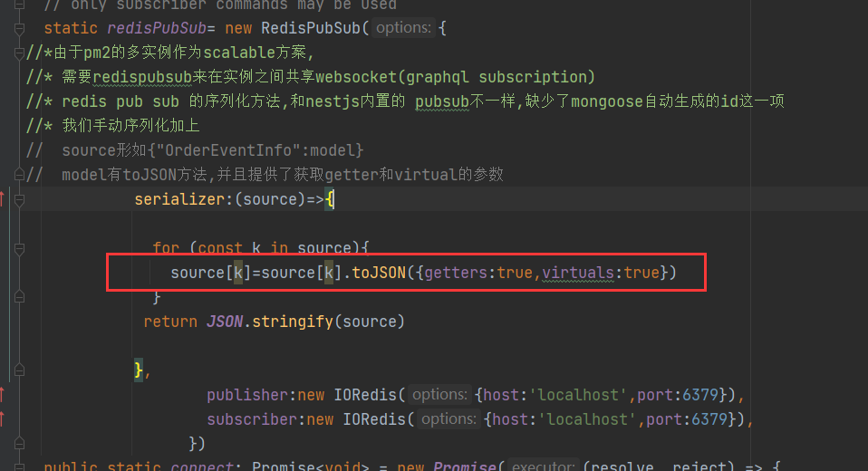Click the publisher property name
868x471 pixels.
point(247,395)
